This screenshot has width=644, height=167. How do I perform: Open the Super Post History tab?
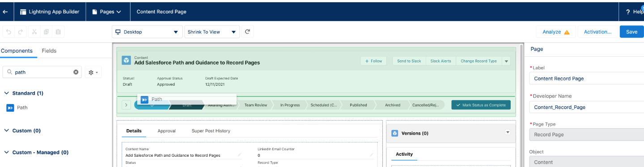(x=211, y=131)
